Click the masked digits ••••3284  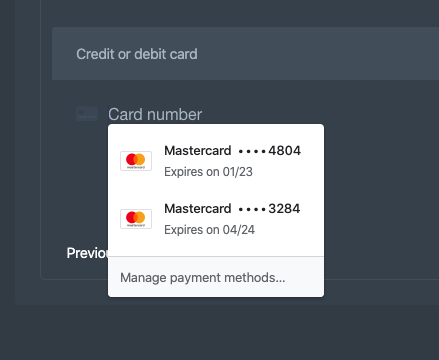pyautogui.click(x=269, y=209)
